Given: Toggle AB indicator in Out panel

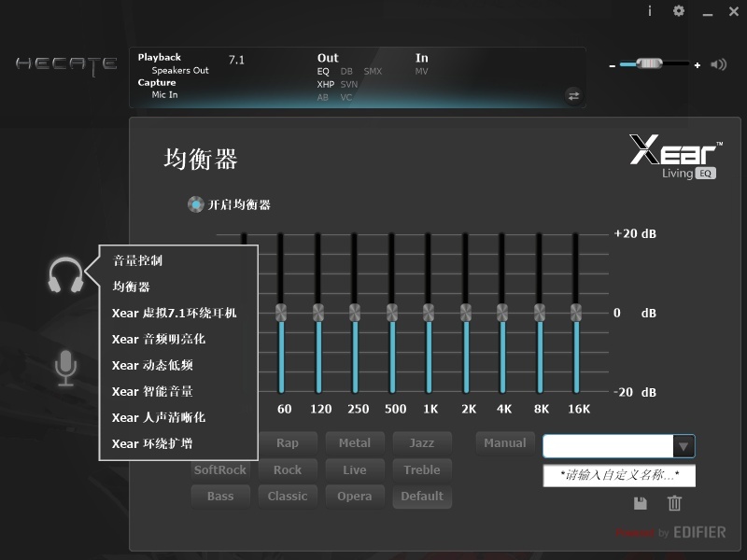Looking at the screenshot, I should click(x=322, y=97).
